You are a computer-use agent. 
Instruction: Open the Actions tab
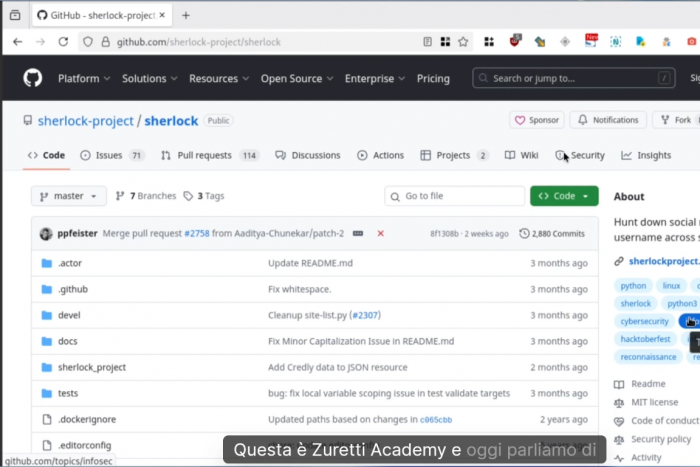[x=380, y=155]
